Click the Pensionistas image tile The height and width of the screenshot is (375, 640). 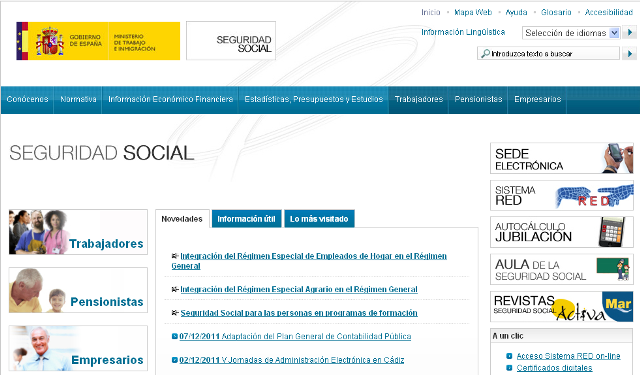click(x=78, y=290)
